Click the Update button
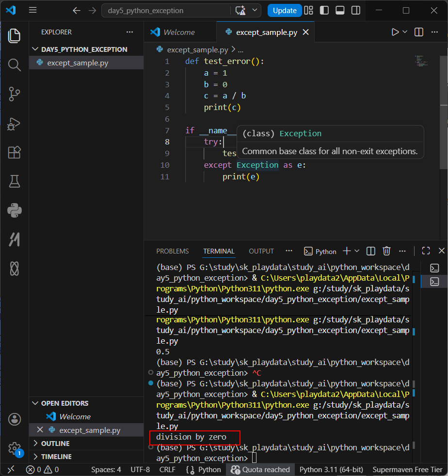The image size is (448, 476). (x=284, y=11)
